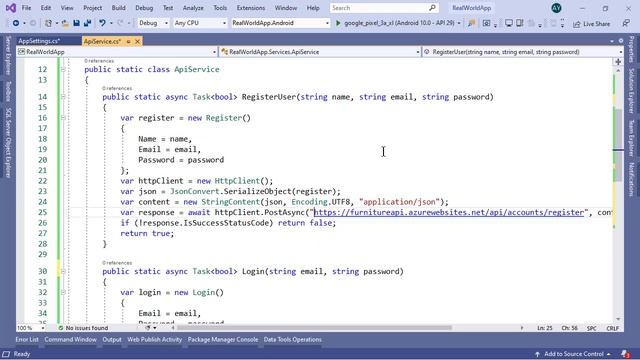Open the Output panel tab
This screenshot has width=640, height=360.
(x=112, y=340)
